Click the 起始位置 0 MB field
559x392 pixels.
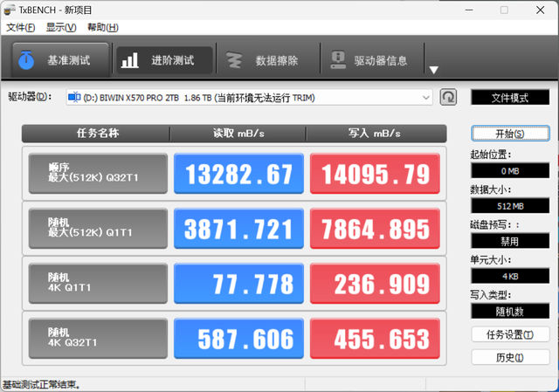point(510,171)
